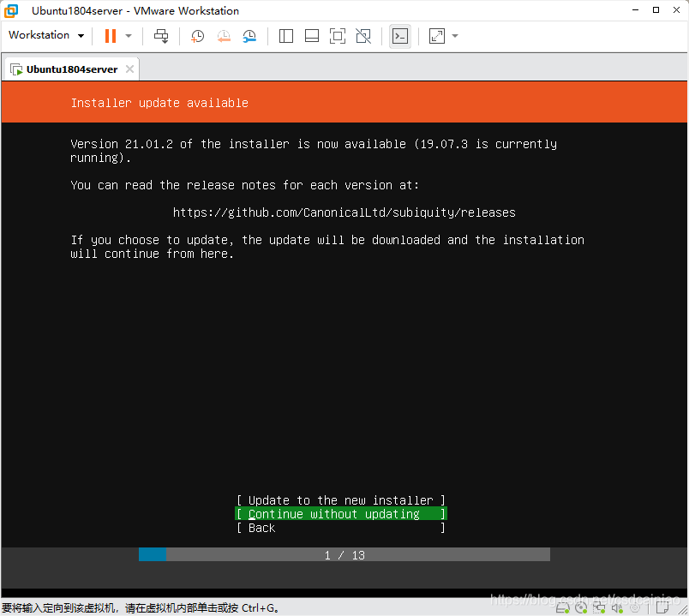Click the sound card status icon
This screenshot has width=689, height=616.
(617, 608)
